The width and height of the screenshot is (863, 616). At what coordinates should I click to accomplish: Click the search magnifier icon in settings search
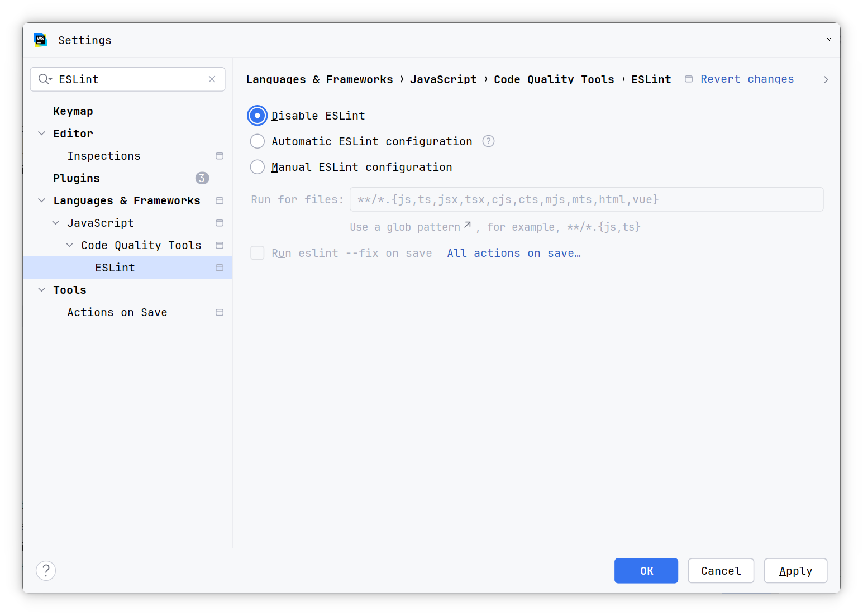[45, 79]
